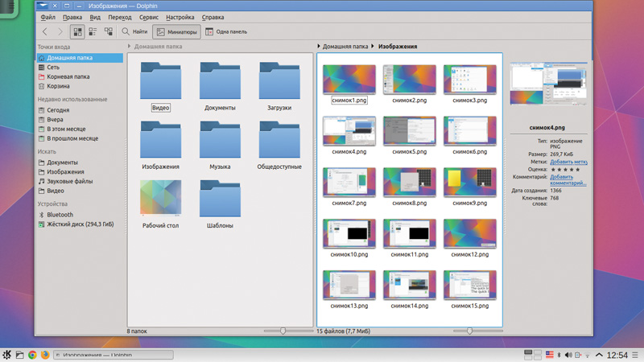Show files from В прошлом месяце
644x362 pixels.
[x=80, y=138]
